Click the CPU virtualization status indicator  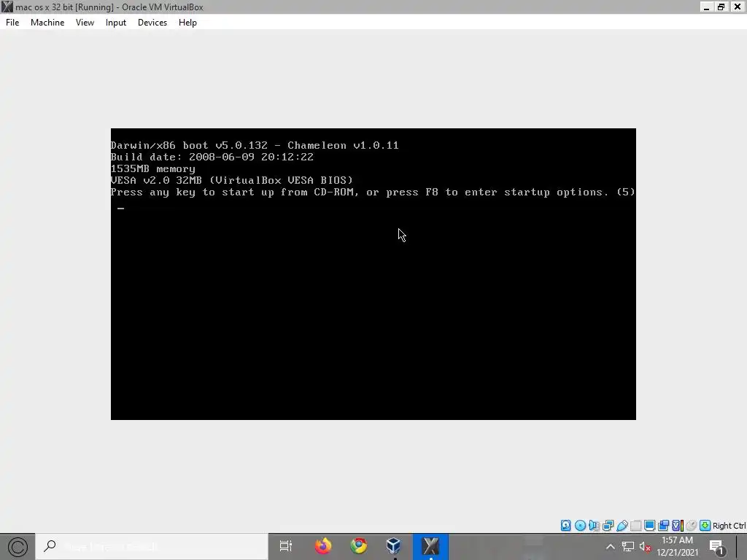[678, 525]
